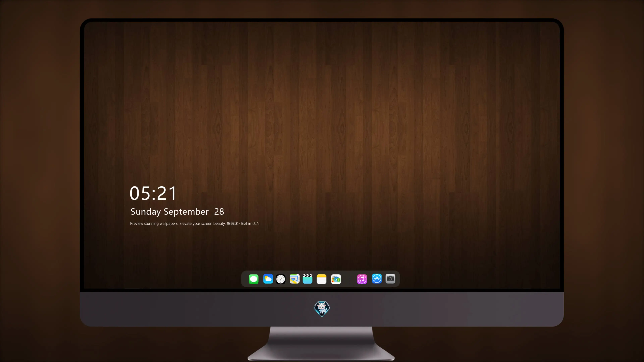Launch the iTunes Store music icon
The width and height of the screenshot is (644, 362).
362,279
